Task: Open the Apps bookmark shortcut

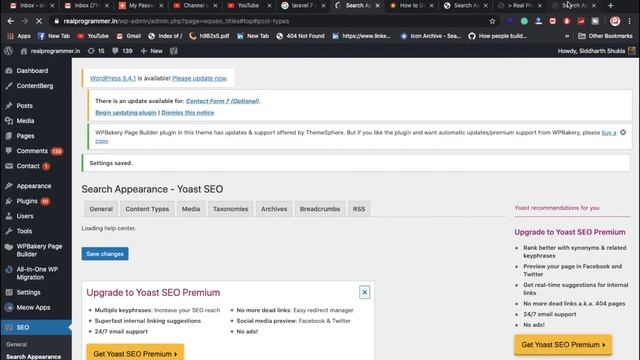Action: click(x=19, y=36)
